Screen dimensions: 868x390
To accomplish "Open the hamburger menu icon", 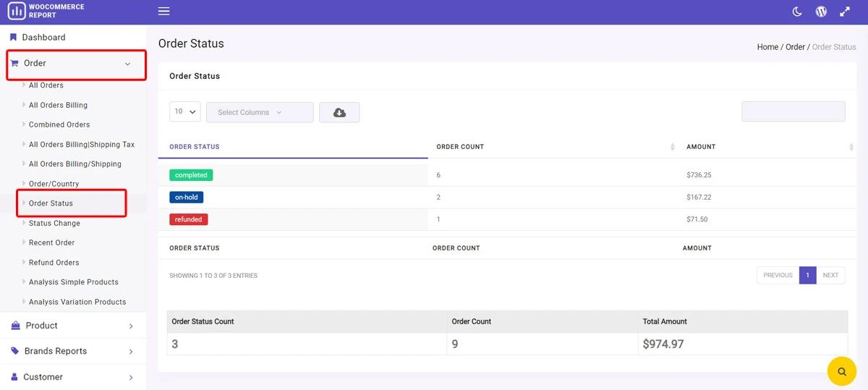I will 163,12.
